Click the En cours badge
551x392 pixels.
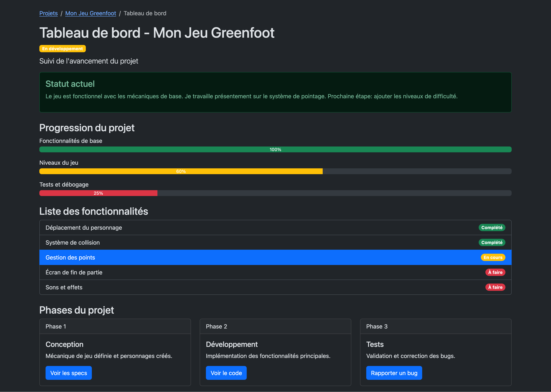click(493, 258)
